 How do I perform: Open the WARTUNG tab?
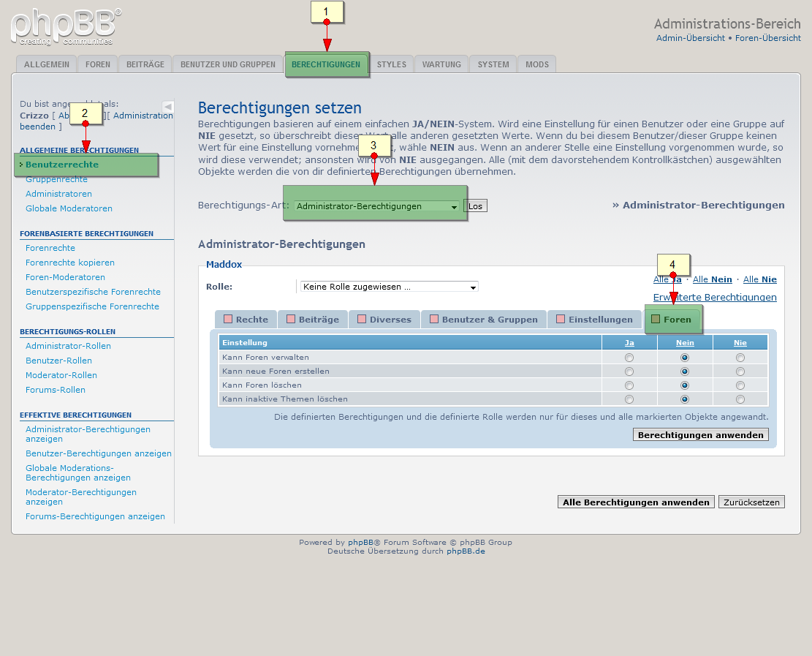pos(441,64)
